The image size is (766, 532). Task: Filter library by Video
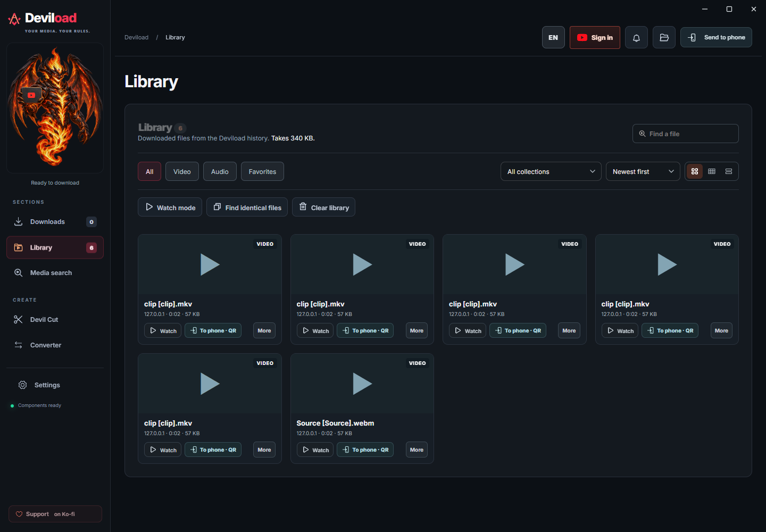point(182,171)
